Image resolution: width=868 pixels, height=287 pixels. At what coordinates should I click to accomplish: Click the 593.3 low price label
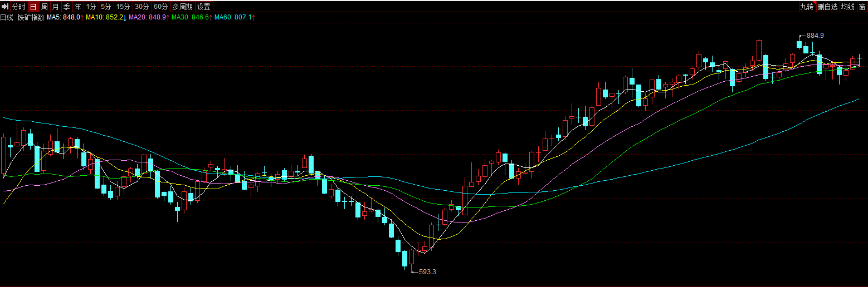pos(427,272)
